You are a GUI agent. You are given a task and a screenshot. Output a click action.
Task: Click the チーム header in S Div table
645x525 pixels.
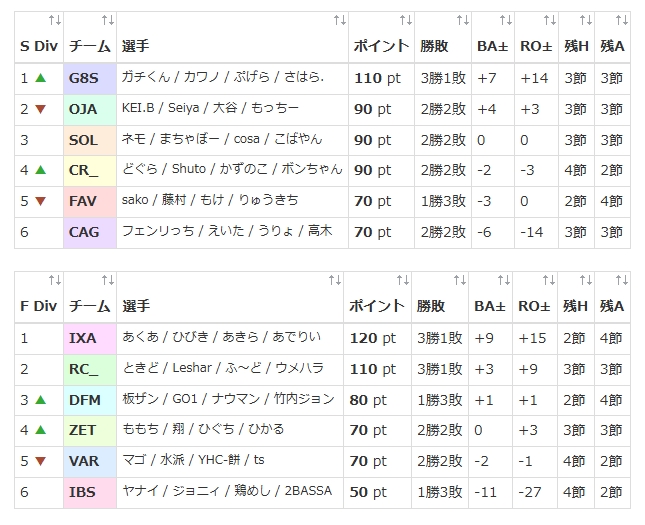point(89,46)
